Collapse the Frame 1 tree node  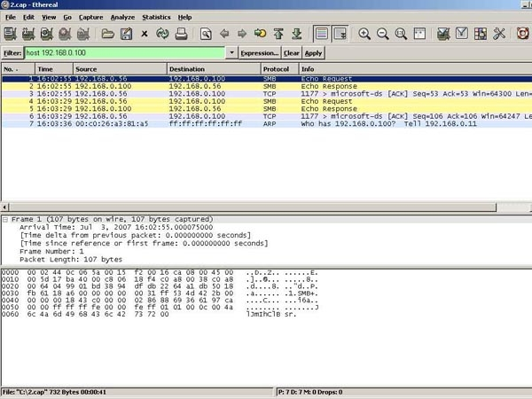click(6, 218)
